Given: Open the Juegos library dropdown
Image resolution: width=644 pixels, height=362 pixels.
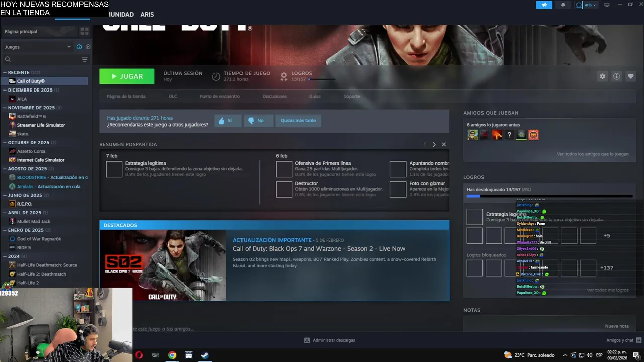Looking at the screenshot, I should 38,47.
